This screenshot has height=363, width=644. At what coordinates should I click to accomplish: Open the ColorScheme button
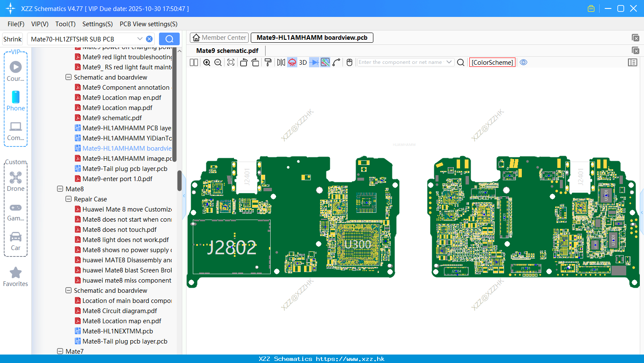click(492, 63)
